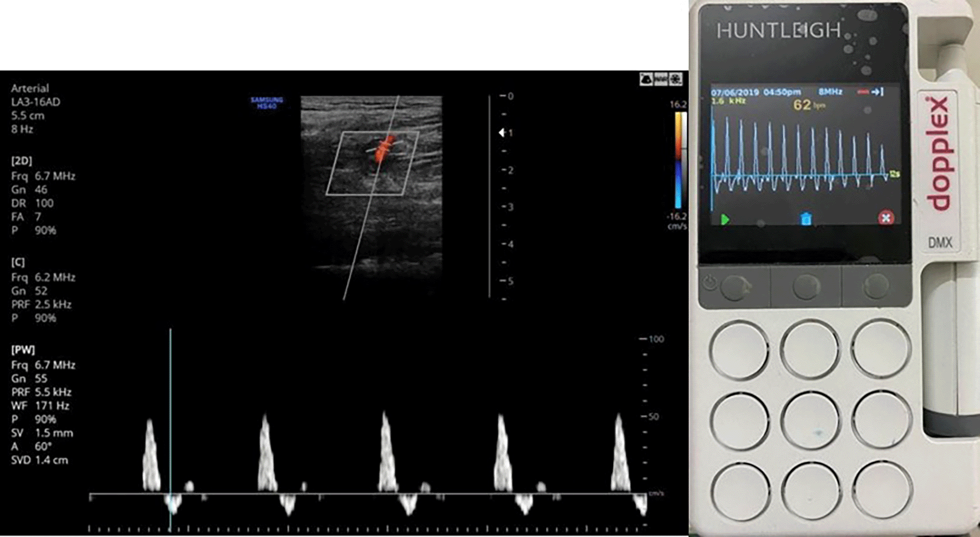Screen dimensions: 980x537
Task: Click the '100' mark on spectral velocity scale
Action: 656,339
